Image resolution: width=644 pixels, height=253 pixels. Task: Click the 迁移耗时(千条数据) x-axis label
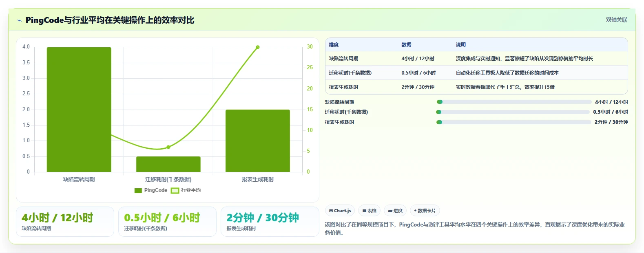tap(168, 179)
